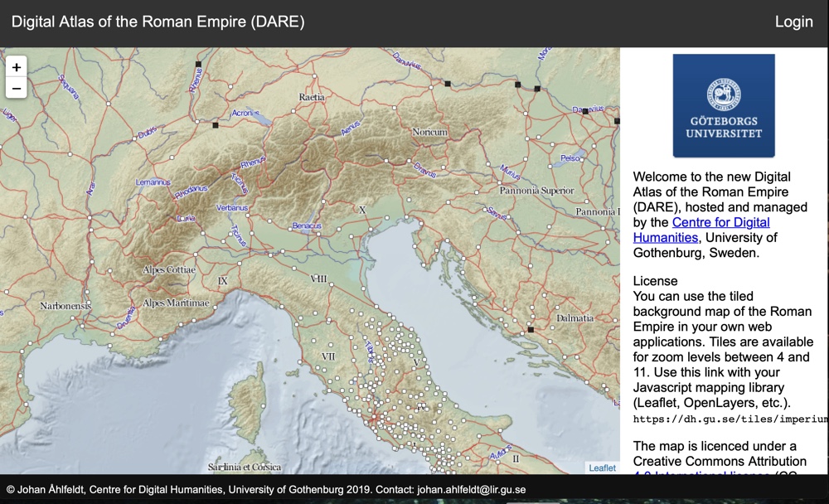This screenshot has width=829, height=504.
Task: Click the zoom in plus button
Action: [17, 67]
